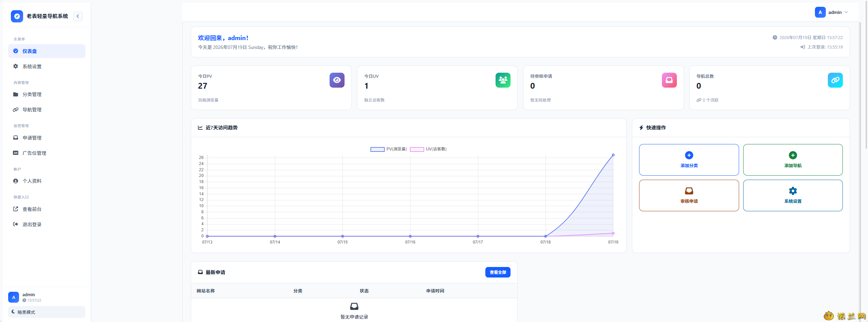This screenshot has width=868, height=322.
Task: Click the 添加导航 quick action button
Action: [x=793, y=160]
